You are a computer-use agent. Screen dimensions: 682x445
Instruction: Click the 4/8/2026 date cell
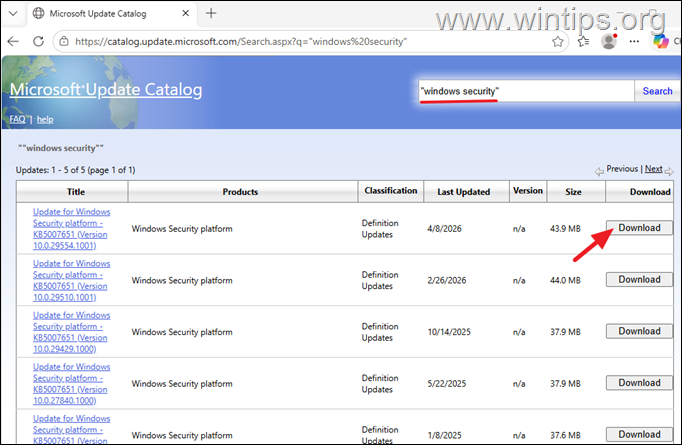(x=444, y=229)
